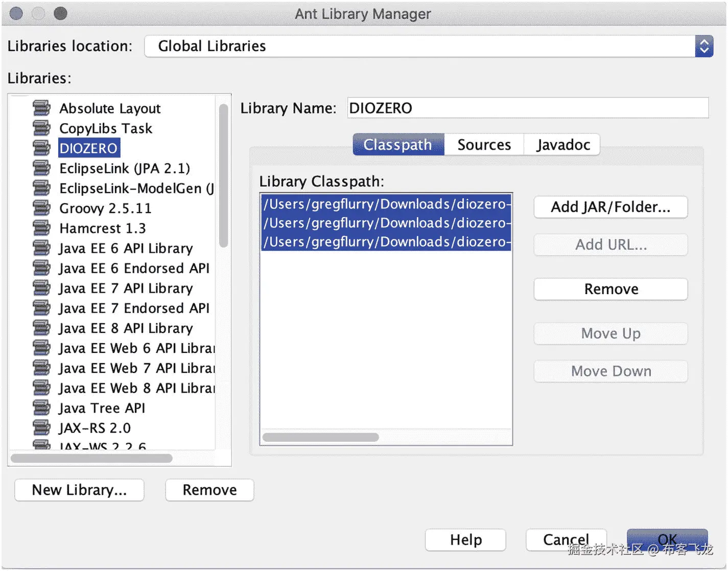Click the classpath list horizontal scrollbar
728x571 pixels.
[x=320, y=437]
